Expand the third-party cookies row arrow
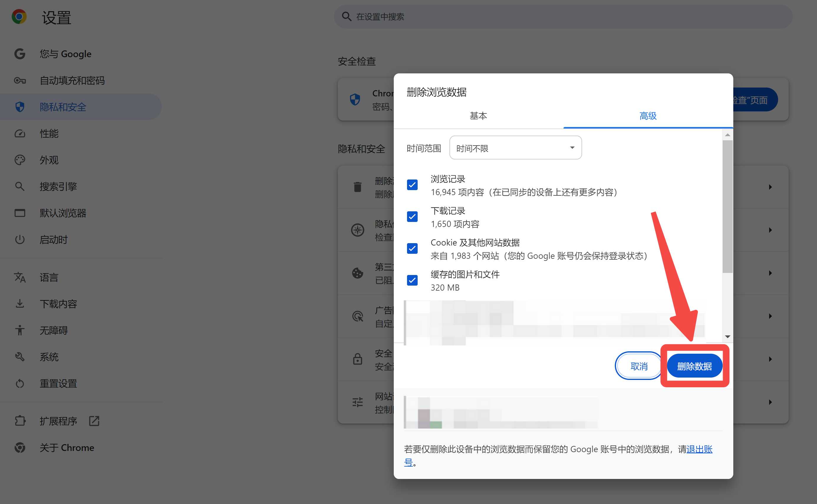This screenshot has height=504, width=817. click(x=770, y=273)
